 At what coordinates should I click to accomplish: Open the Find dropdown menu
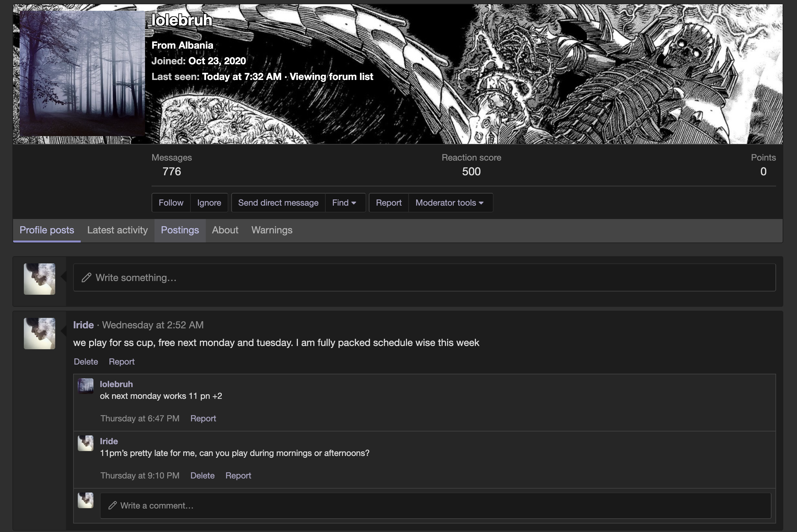tap(345, 203)
